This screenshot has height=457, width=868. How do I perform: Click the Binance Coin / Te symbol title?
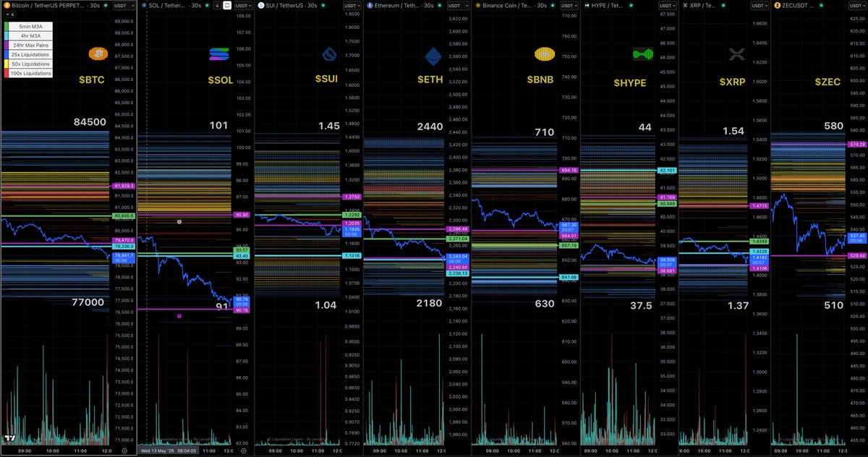coord(507,5)
